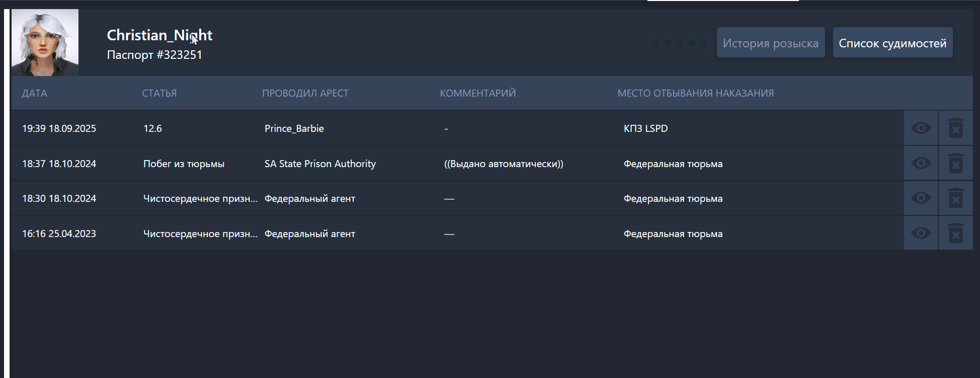Click the Christian_Night profile photo
980x378 pixels.
pos(45,42)
